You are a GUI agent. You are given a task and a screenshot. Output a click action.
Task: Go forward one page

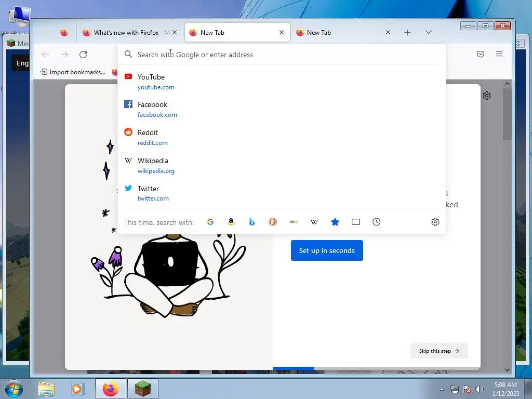[64, 54]
